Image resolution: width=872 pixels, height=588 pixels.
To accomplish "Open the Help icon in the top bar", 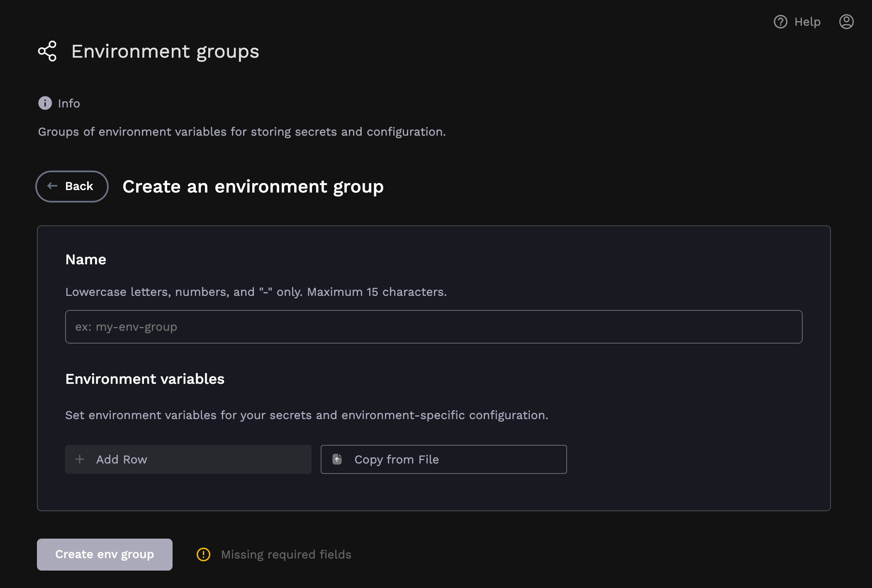I will point(781,22).
